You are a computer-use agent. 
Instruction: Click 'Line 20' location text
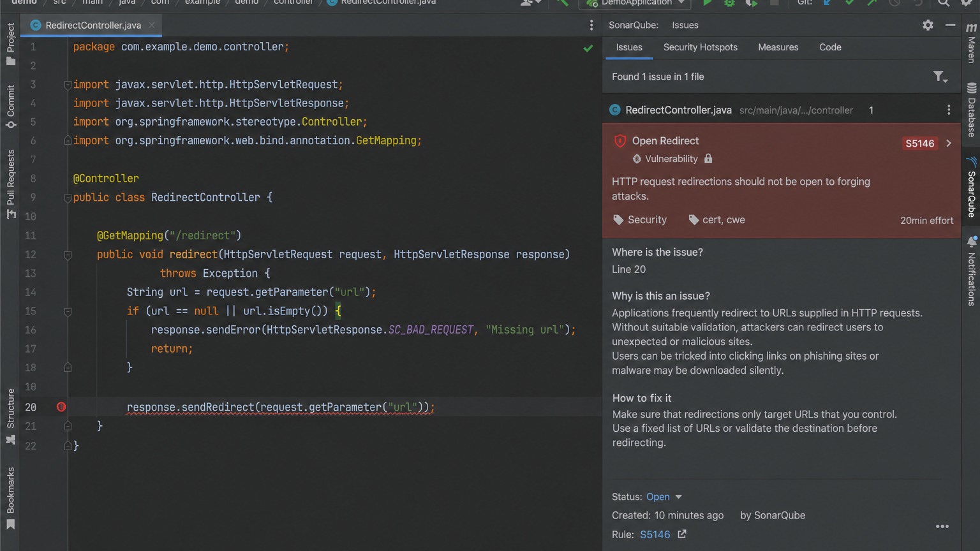tap(629, 269)
